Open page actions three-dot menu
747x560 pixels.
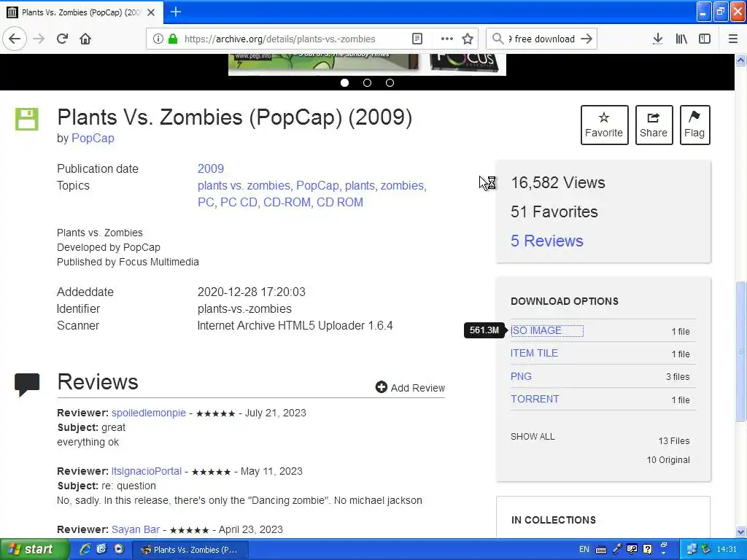pyautogui.click(x=446, y=39)
